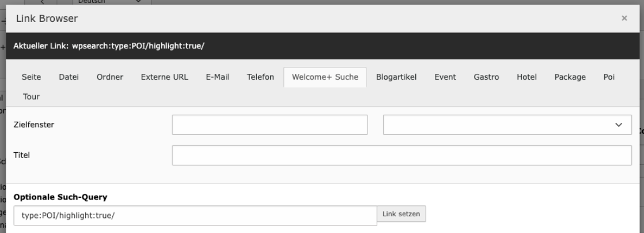The width and height of the screenshot is (644, 233).
Task: Open the E-Mail tab
Action: point(217,77)
